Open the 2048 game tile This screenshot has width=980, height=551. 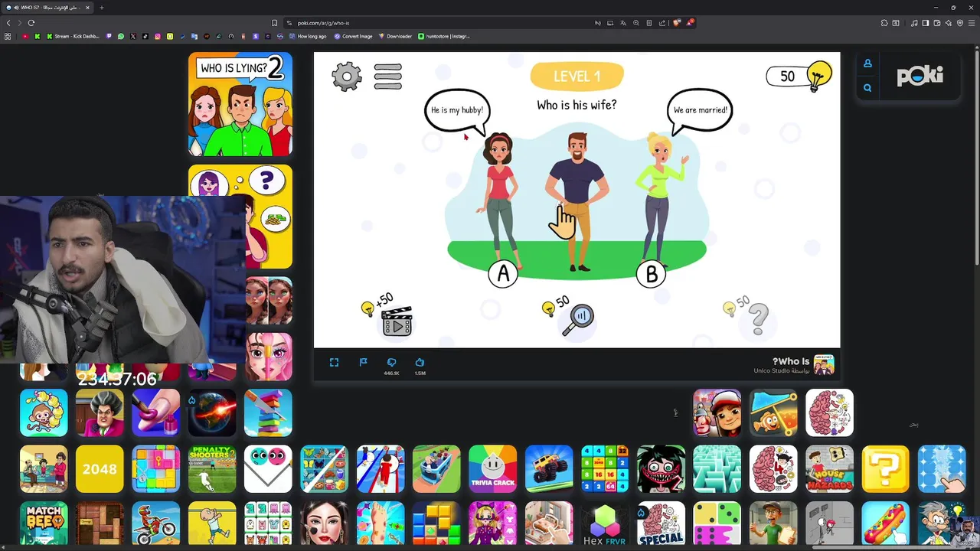pyautogui.click(x=100, y=468)
